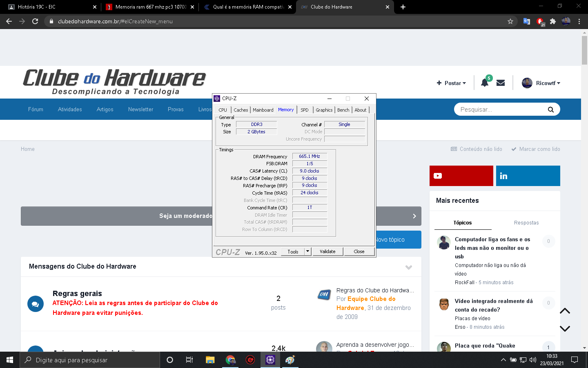Click Home breadcrumb link
Viewport: 588px width, 368px height.
point(28,149)
